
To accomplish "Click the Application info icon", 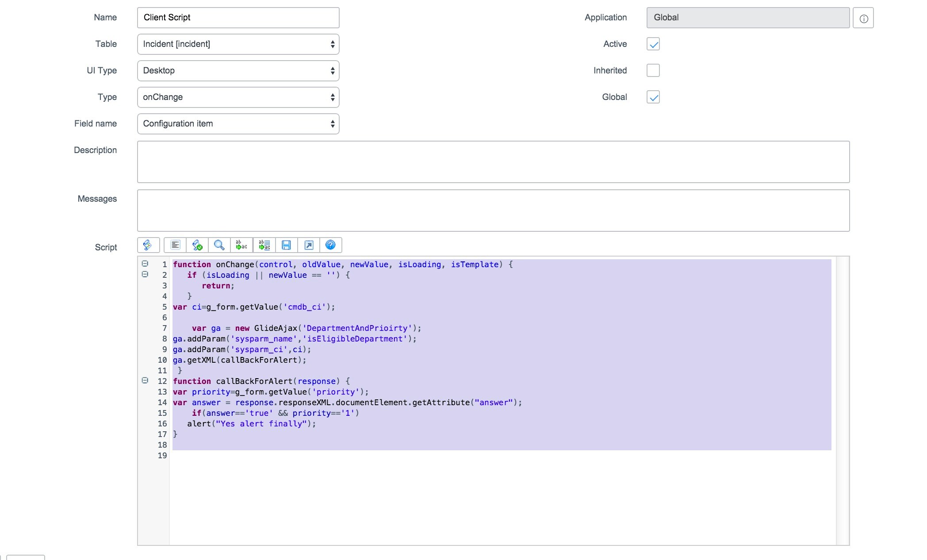I will [863, 18].
